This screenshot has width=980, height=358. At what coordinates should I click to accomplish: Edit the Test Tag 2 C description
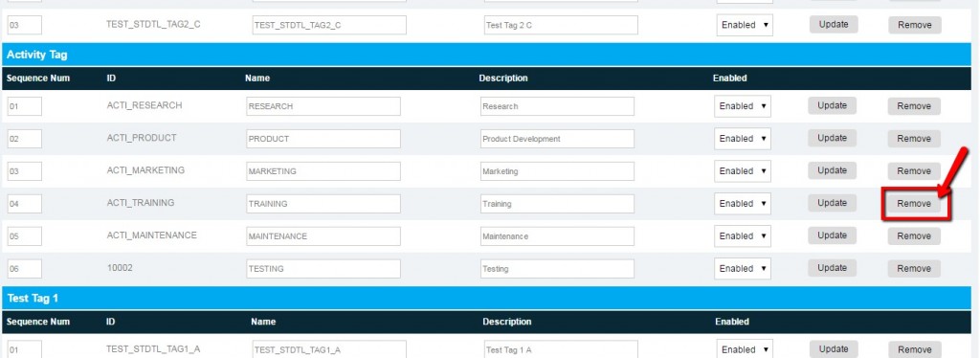(561, 25)
